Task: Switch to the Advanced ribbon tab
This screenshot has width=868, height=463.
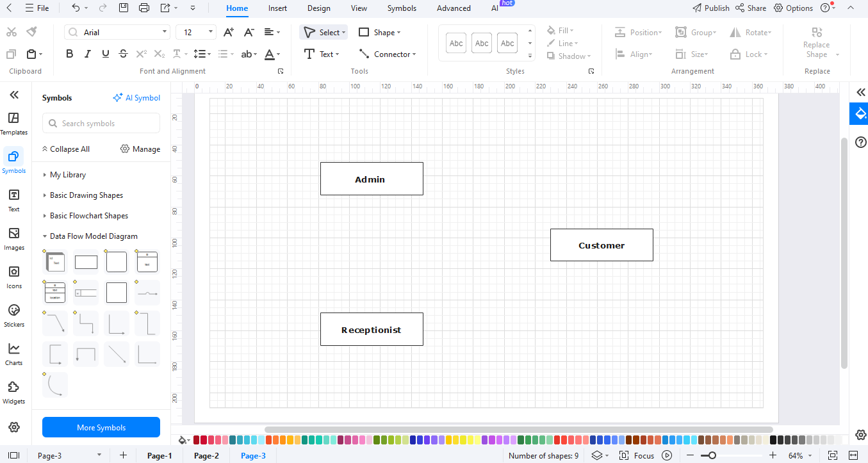Action: [454, 8]
